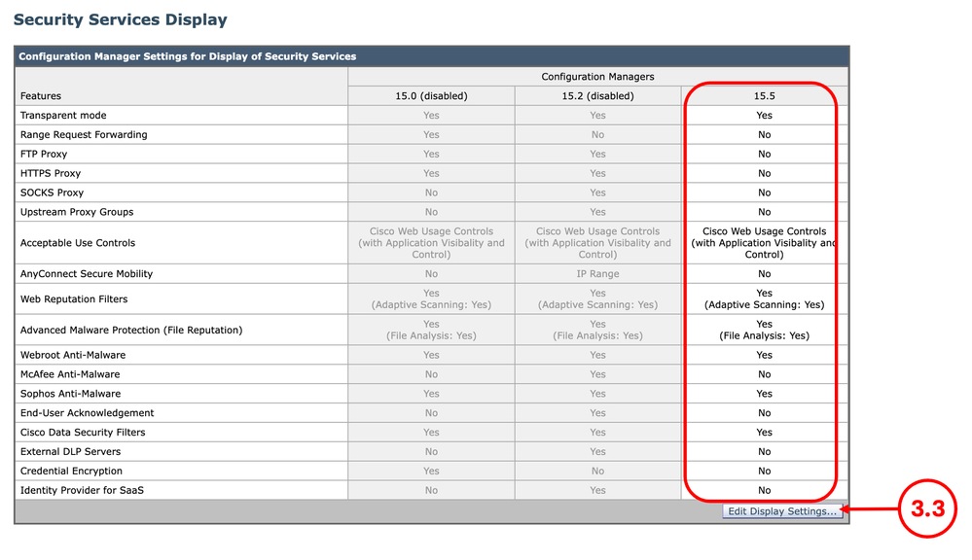
Task: Select the AnyConnect Secure Mobility row label
Action: pyautogui.click(x=87, y=274)
